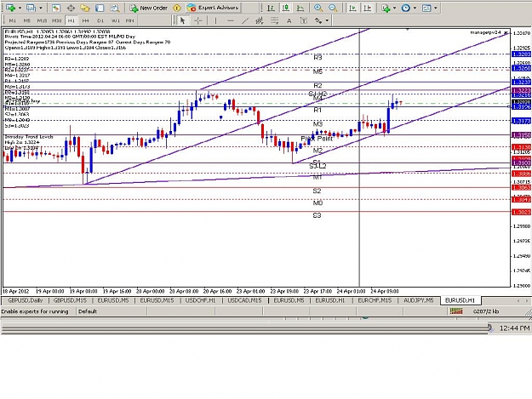Switch timeframe to H4
The width and height of the screenshot is (532, 399).
(85, 20)
